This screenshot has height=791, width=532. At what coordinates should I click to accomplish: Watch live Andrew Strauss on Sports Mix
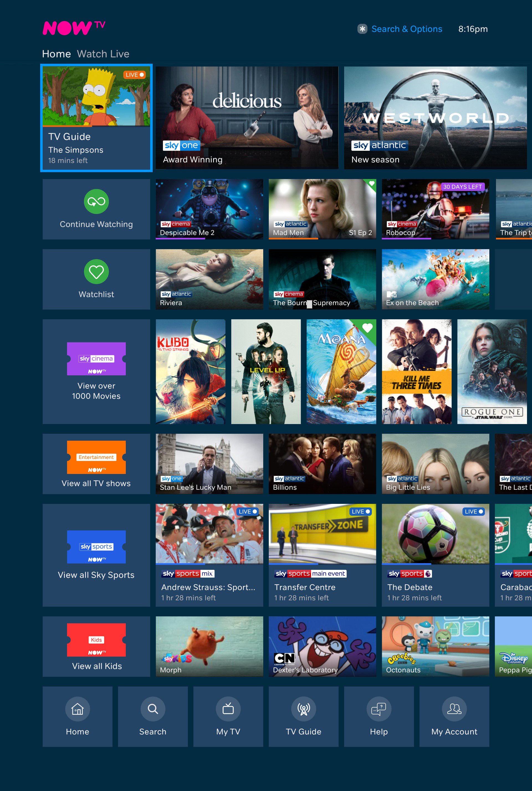(x=209, y=555)
